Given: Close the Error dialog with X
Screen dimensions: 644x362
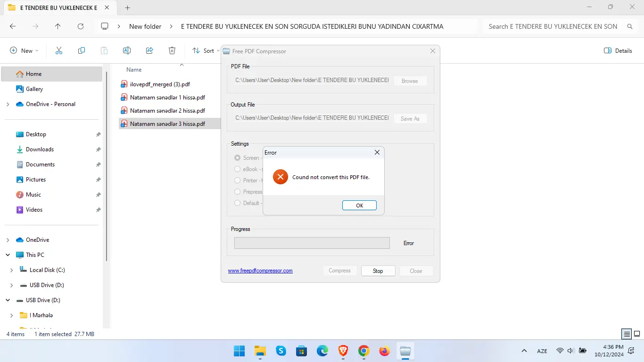Looking at the screenshot, I should 377,152.
